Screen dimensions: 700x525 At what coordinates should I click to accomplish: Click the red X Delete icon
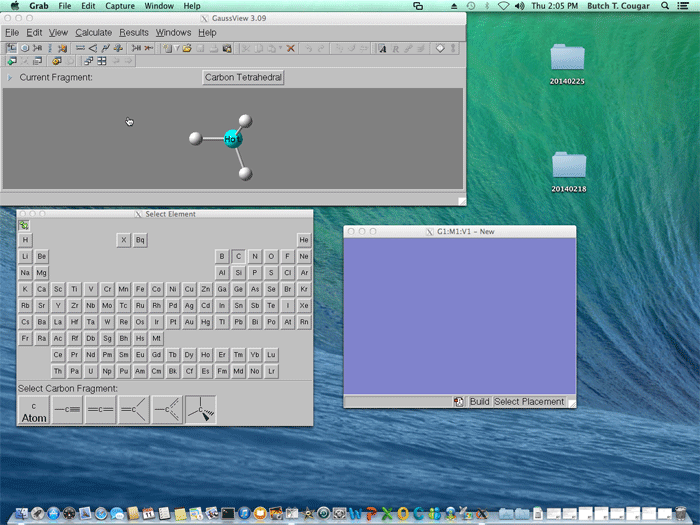[291, 48]
